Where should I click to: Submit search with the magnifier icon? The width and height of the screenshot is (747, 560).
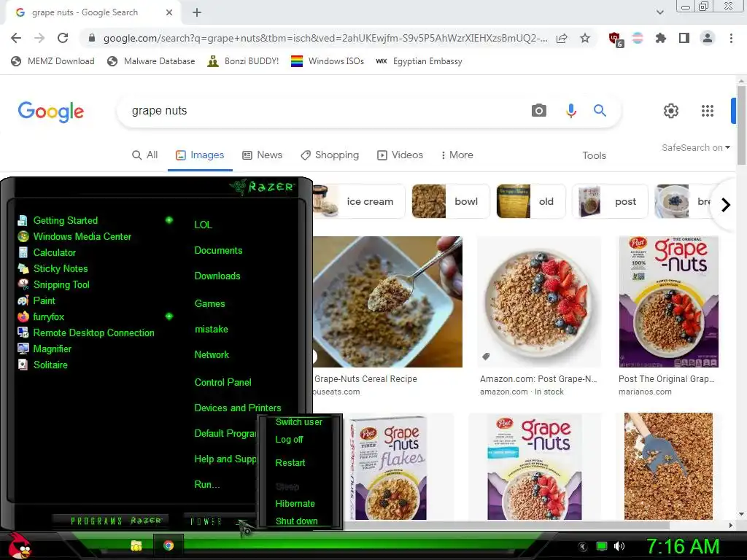(x=600, y=111)
